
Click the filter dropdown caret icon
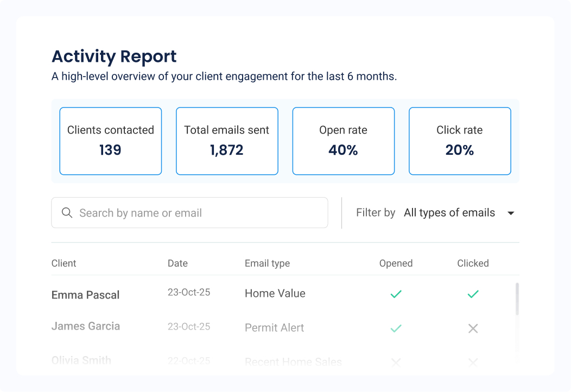pos(511,213)
